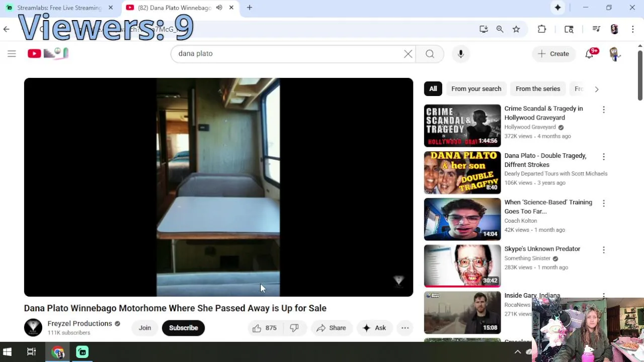This screenshot has width=644, height=362.
Task: Open the YouTube guide hamburger menu
Action: pos(12,54)
